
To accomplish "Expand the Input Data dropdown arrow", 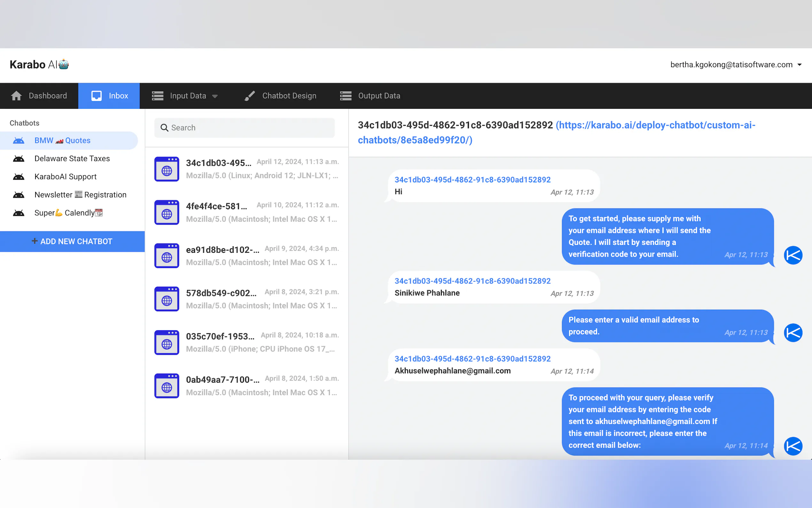I will [x=215, y=96].
